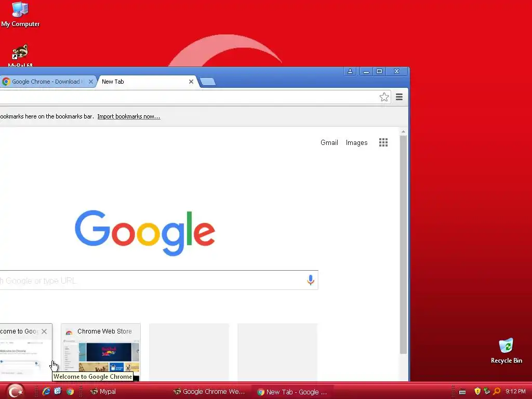Click the scrollbar up arrow
532x399 pixels.
pyautogui.click(x=403, y=131)
